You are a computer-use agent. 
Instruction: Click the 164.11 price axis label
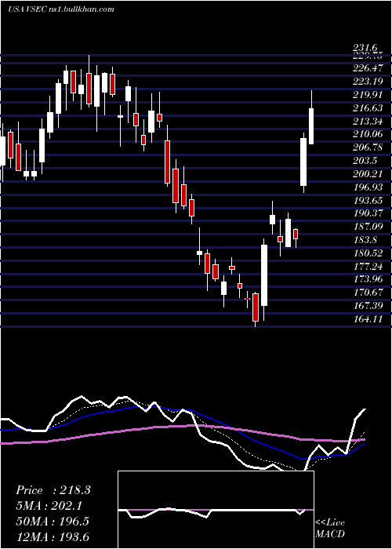368,319
